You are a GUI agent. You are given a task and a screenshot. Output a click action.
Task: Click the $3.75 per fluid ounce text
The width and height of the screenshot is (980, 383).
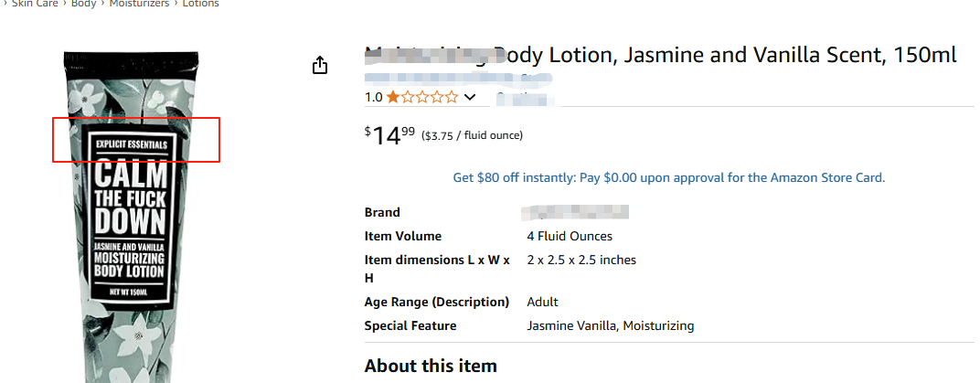tap(472, 136)
